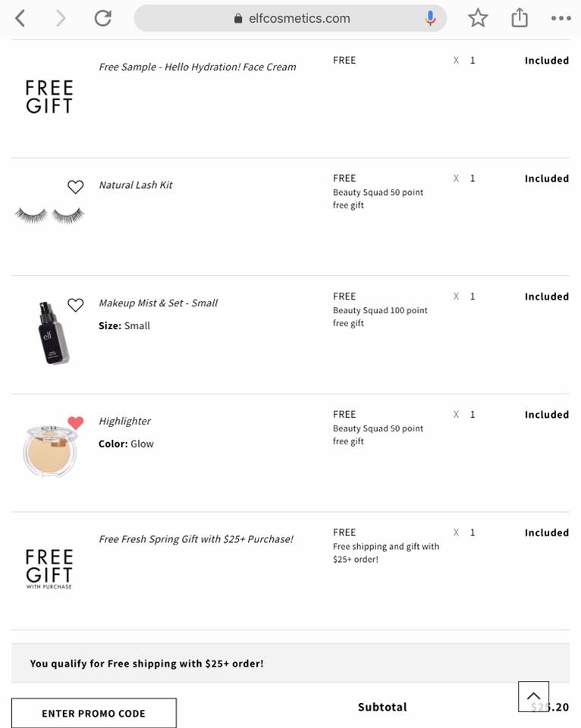Click the scroll-to-top chevron button
581x728 pixels.
click(x=534, y=696)
